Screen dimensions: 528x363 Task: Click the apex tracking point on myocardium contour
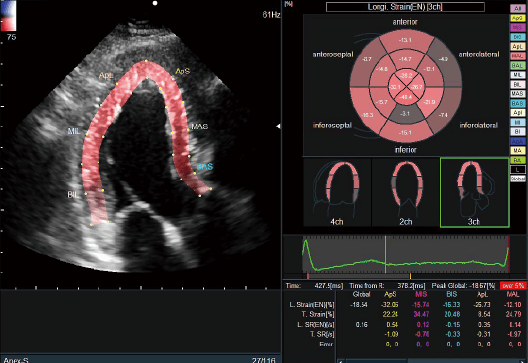click(x=146, y=61)
